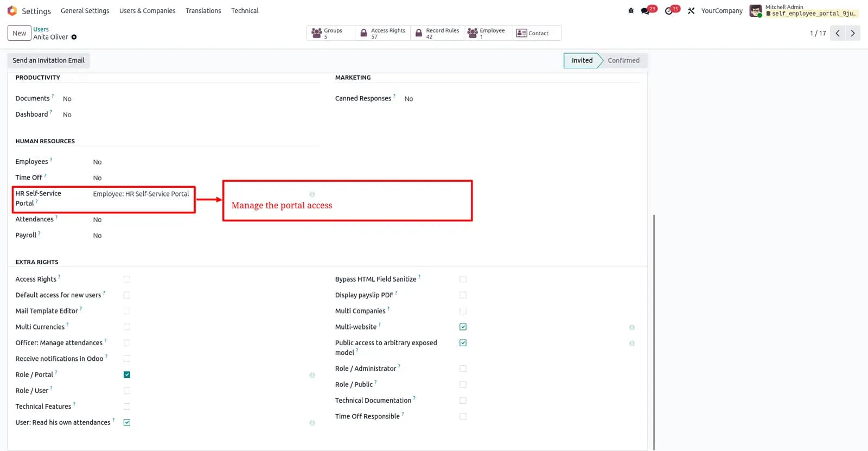The height and width of the screenshot is (451, 868).
Task: Uncheck the Multi-website checkbox
Action: point(463,327)
